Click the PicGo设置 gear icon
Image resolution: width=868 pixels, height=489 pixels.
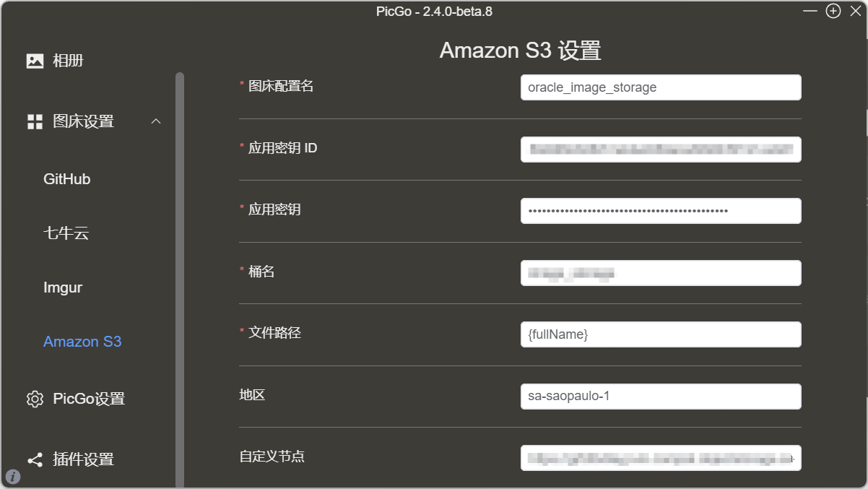(35, 399)
